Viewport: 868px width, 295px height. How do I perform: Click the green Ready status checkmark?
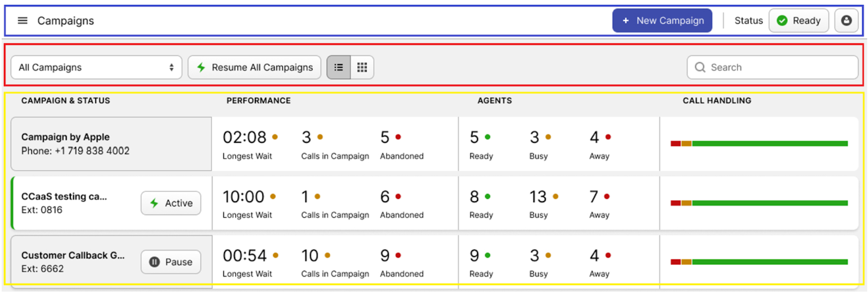[x=782, y=21]
